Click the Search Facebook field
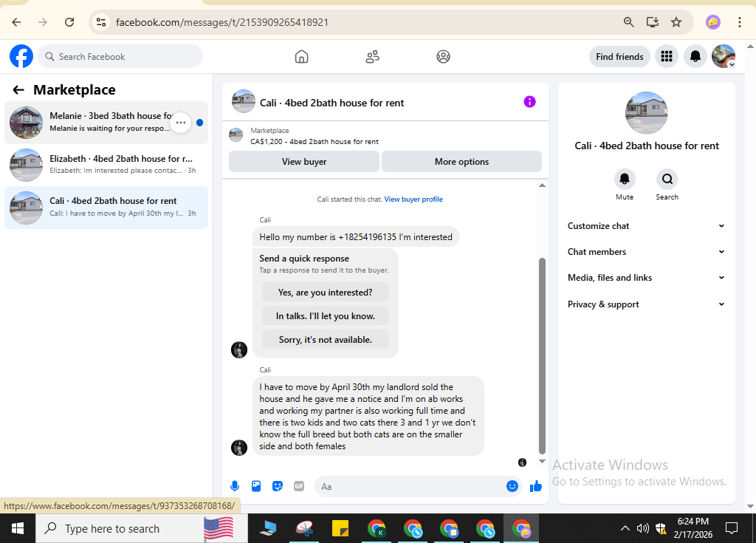The image size is (756, 543). 120,56
